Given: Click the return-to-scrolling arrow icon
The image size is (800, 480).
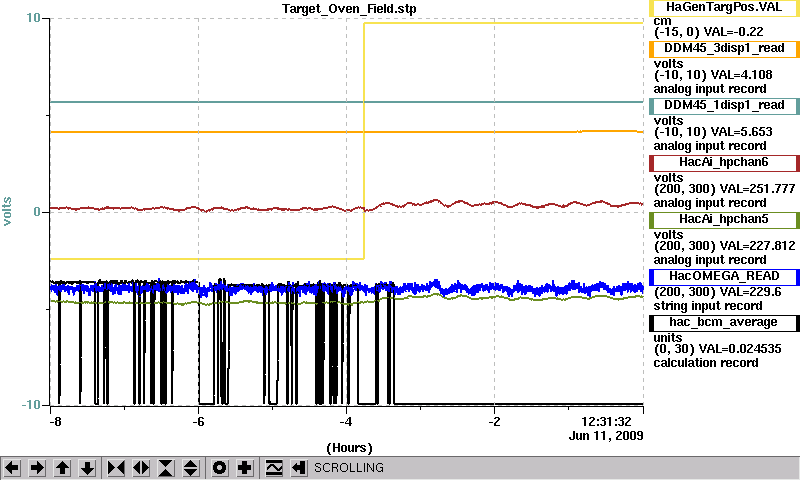Looking at the screenshot, I should pos(299,468).
